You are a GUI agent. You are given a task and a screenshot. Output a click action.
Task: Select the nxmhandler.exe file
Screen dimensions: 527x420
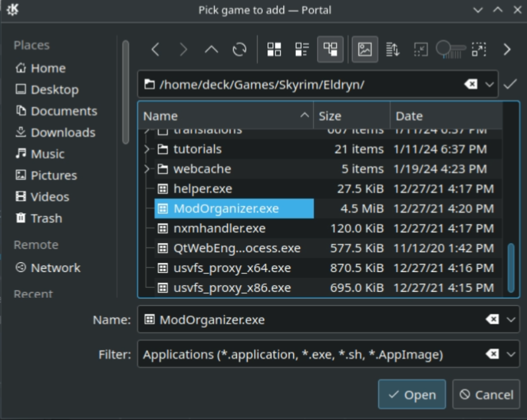click(x=219, y=228)
